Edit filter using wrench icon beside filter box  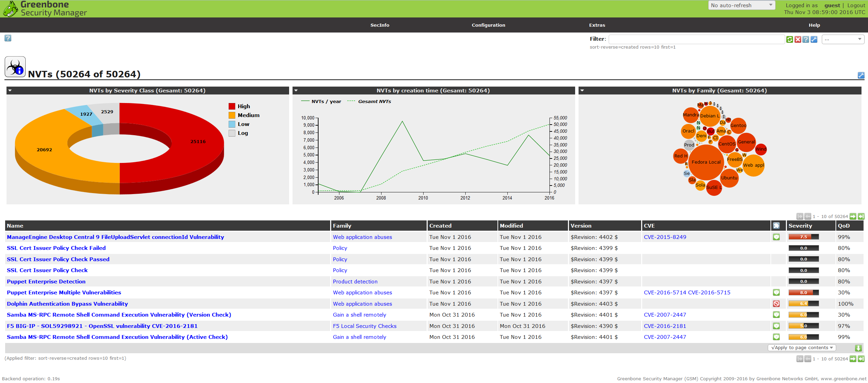coord(814,39)
